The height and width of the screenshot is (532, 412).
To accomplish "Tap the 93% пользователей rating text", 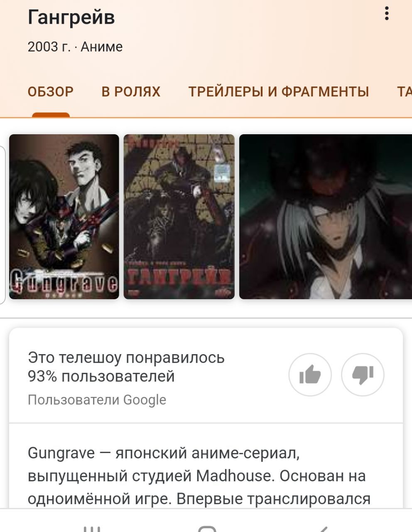I will tap(101, 377).
